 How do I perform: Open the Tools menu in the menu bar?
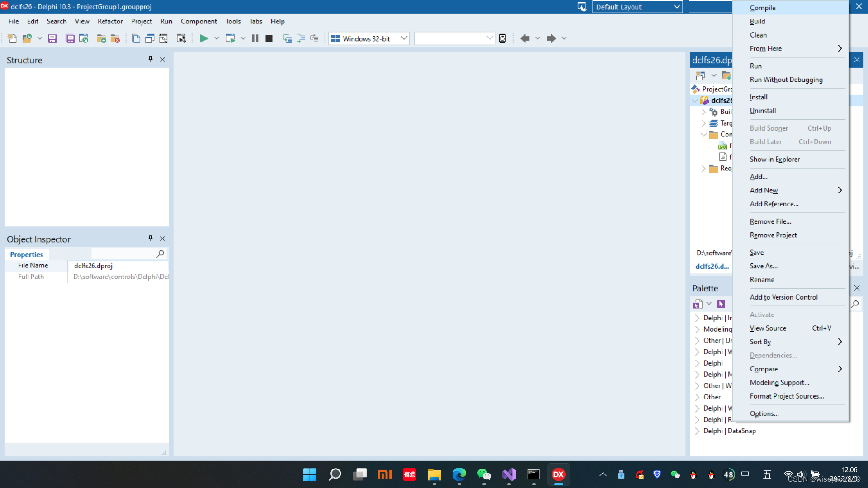[x=233, y=21]
